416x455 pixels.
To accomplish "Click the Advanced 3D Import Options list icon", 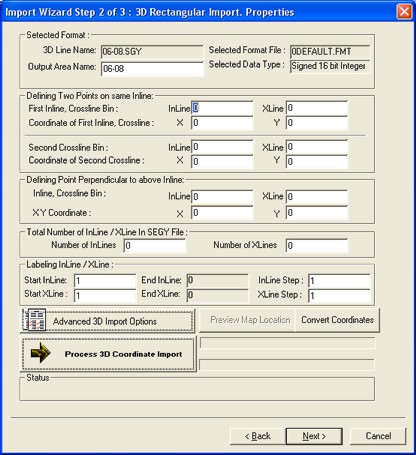I will (34, 320).
